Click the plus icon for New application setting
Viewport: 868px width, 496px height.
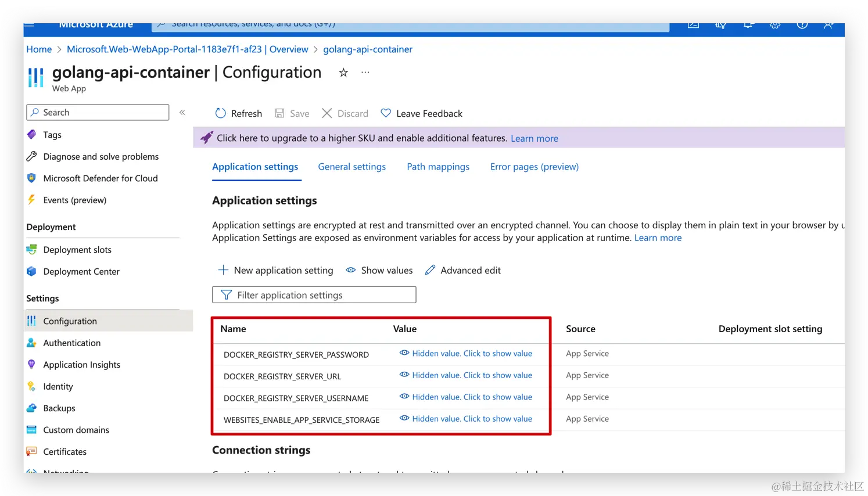click(223, 270)
